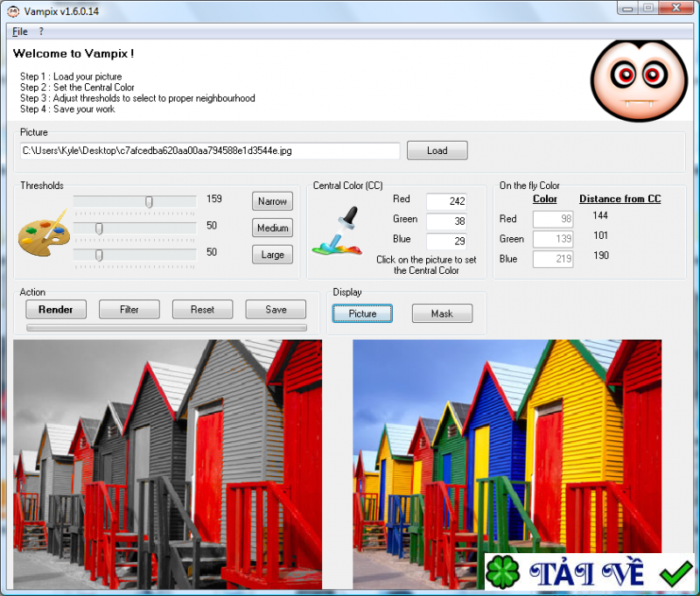Click the Save button
700x596 pixels.
point(276,310)
